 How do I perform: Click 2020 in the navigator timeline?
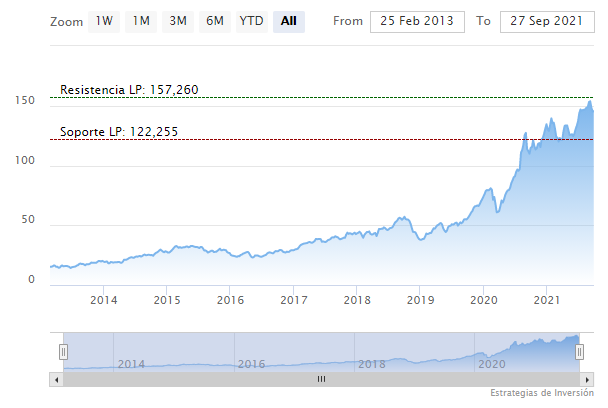(x=493, y=364)
